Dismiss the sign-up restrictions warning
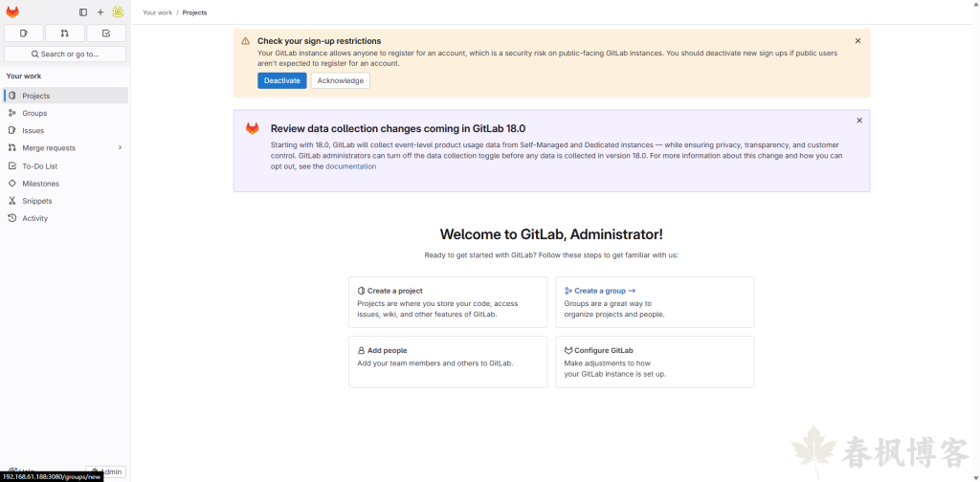The width and height of the screenshot is (980, 482). [857, 40]
